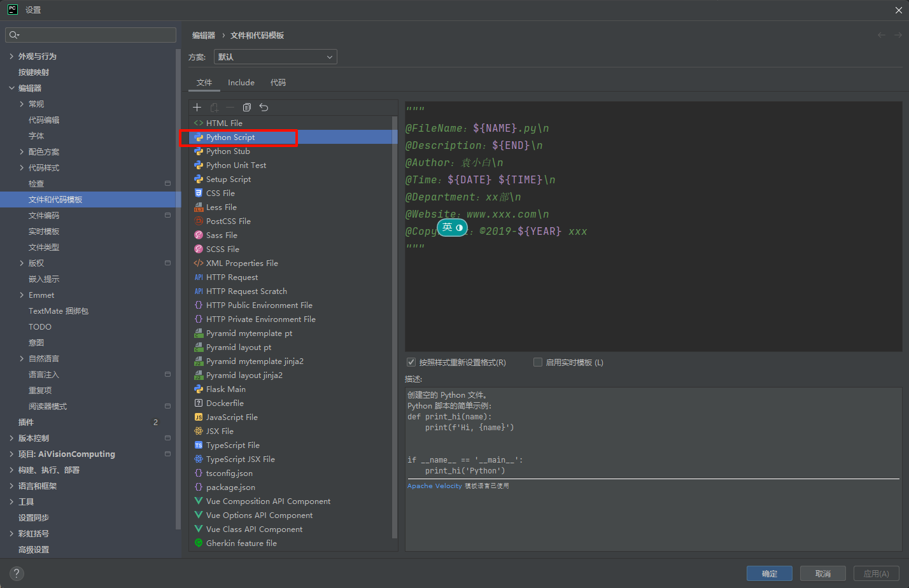The image size is (909, 588).
Task: Click the JSX File react icon
Action: pyautogui.click(x=199, y=431)
